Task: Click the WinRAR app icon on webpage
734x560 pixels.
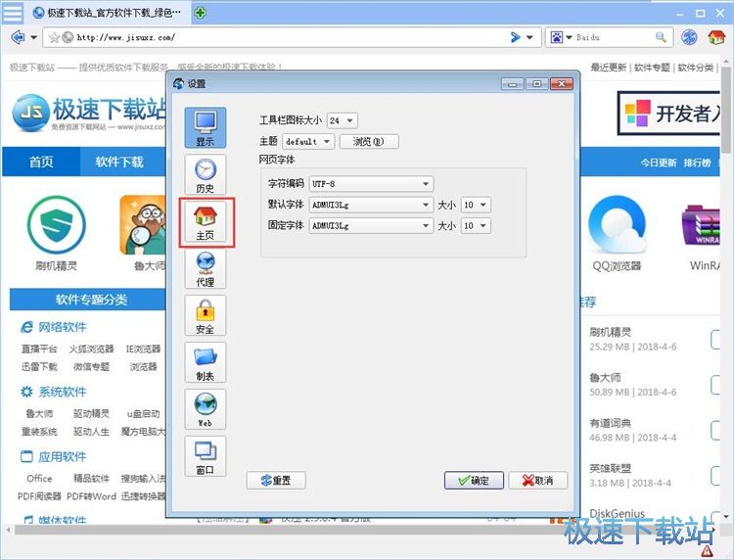Action: click(701, 225)
